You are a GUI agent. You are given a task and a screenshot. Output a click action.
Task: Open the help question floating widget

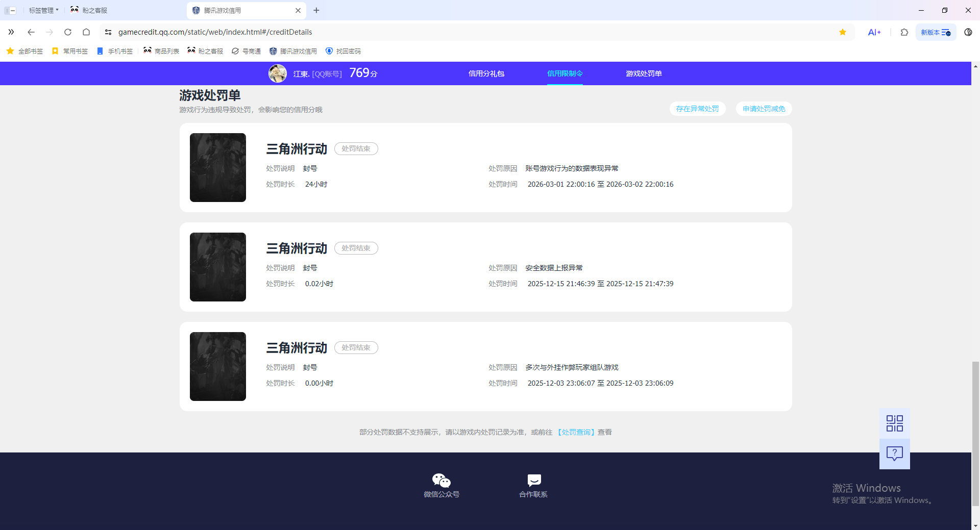895,454
